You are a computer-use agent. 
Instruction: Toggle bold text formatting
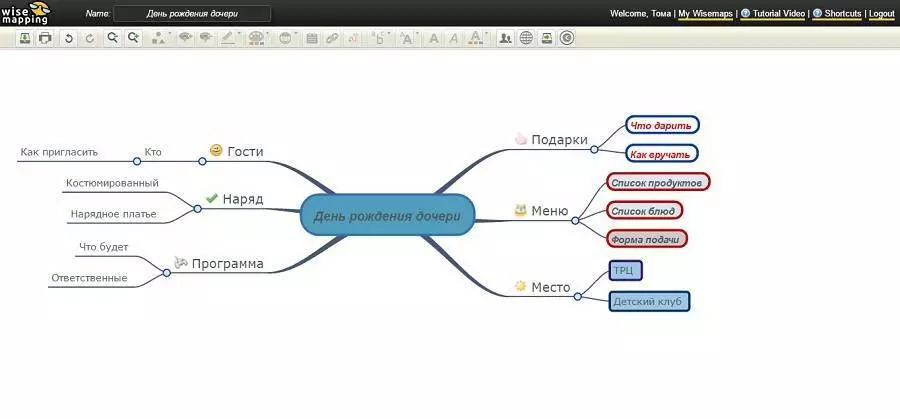(x=433, y=38)
